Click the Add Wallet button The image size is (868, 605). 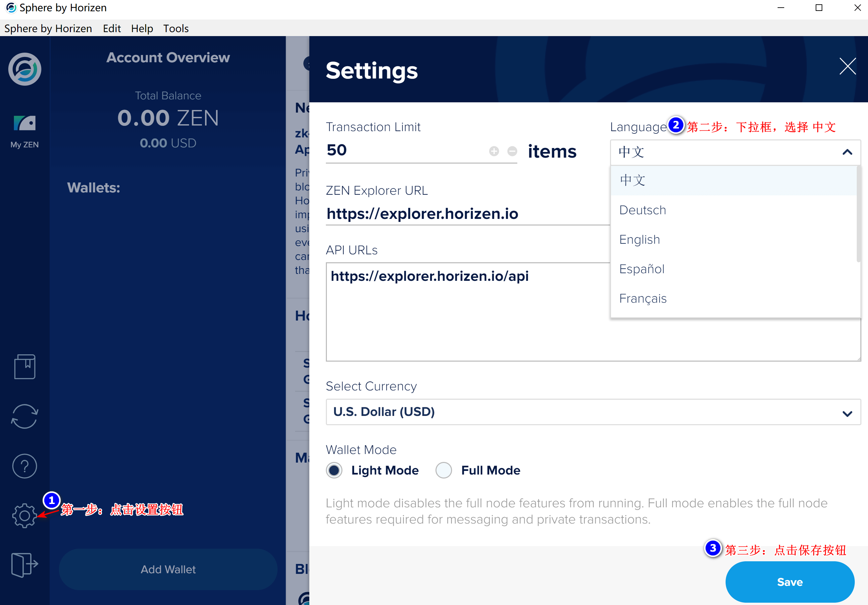[x=168, y=569]
